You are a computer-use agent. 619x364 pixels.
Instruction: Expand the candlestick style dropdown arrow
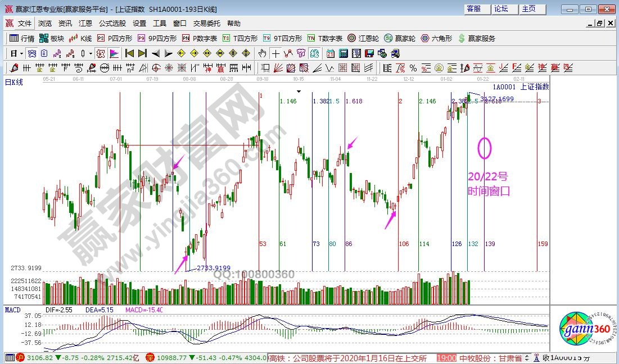click(x=91, y=53)
